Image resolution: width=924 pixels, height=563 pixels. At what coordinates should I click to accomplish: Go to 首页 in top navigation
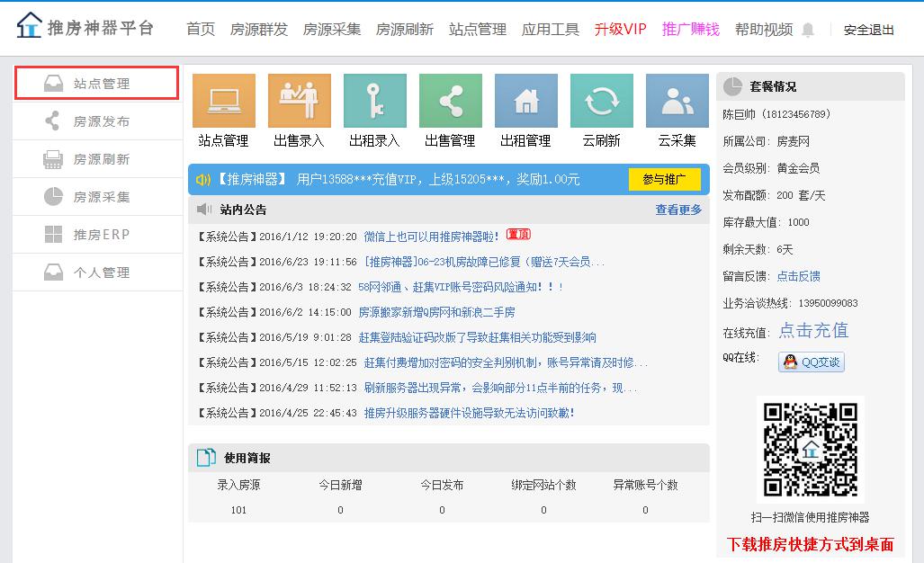point(201,30)
